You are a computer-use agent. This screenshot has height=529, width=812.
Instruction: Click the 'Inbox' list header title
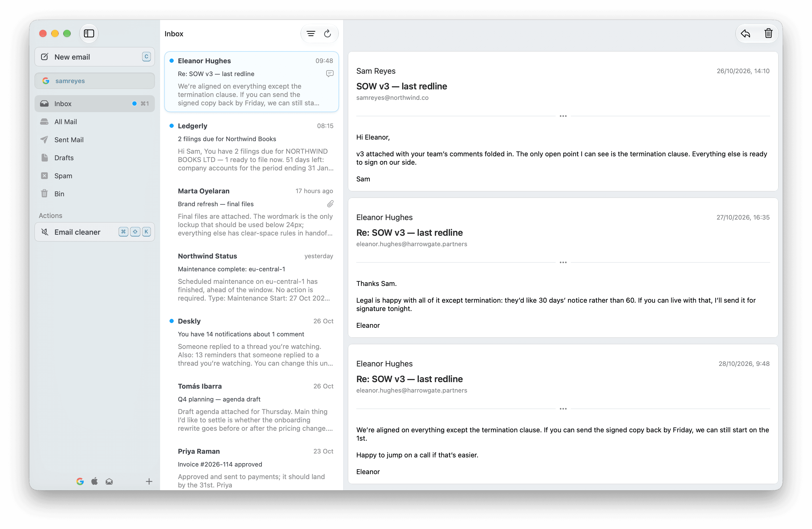174,34
